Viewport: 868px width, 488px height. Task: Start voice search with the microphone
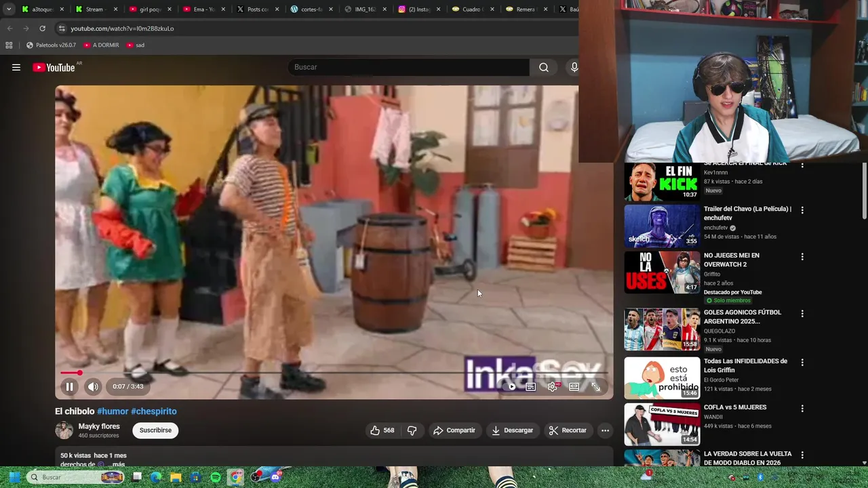(574, 67)
